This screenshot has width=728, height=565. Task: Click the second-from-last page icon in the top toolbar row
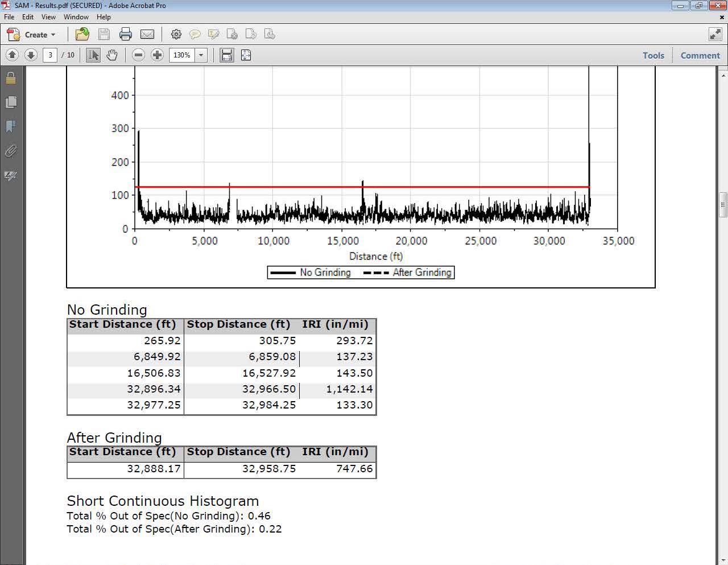coord(251,35)
